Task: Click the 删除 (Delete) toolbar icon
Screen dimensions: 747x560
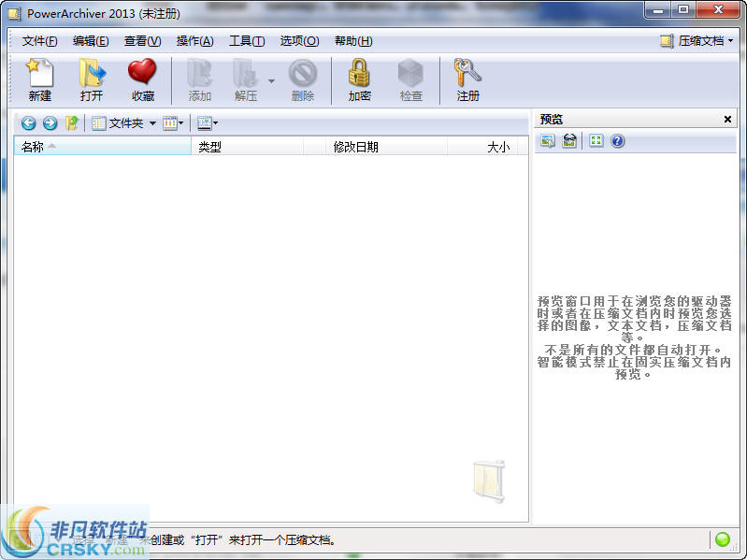Action: [303, 79]
